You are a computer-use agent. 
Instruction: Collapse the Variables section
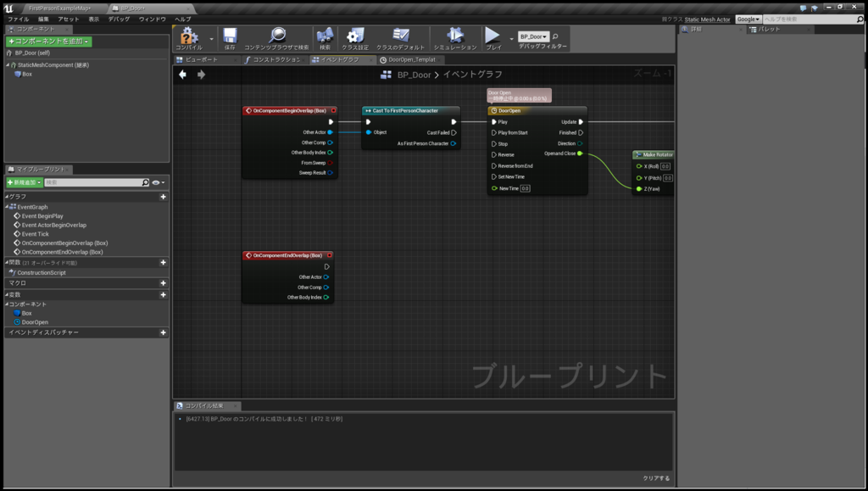coord(7,294)
